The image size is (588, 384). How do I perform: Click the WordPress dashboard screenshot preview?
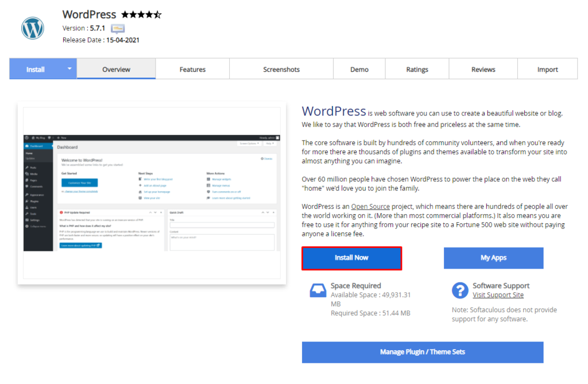coord(151,193)
